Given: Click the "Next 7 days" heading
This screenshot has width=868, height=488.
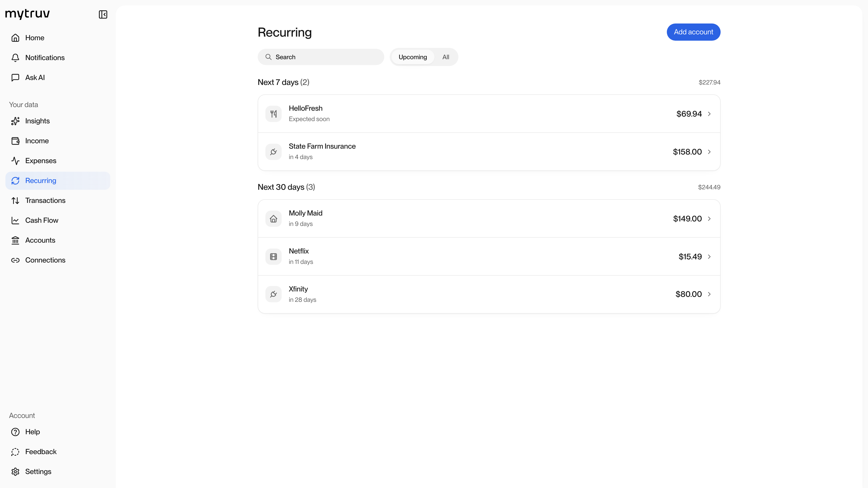Looking at the screenshot, I should pyautogui.click(x=278, y=82).
